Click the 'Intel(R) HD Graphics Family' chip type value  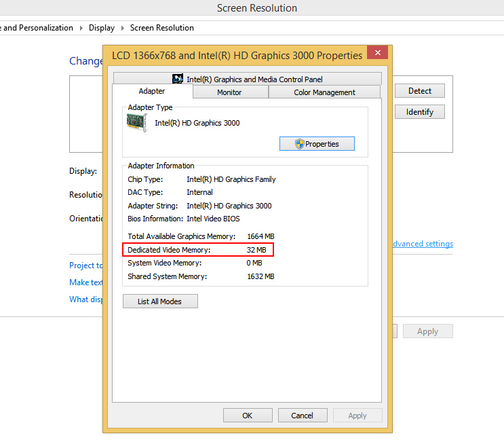[231, 179]
